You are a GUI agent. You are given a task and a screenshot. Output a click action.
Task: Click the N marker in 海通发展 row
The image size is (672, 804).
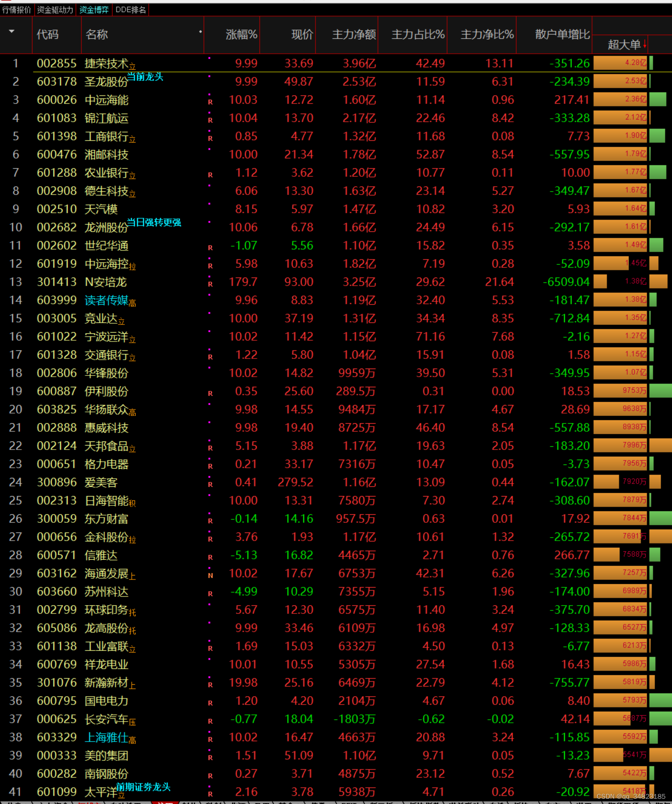(210, 575)
